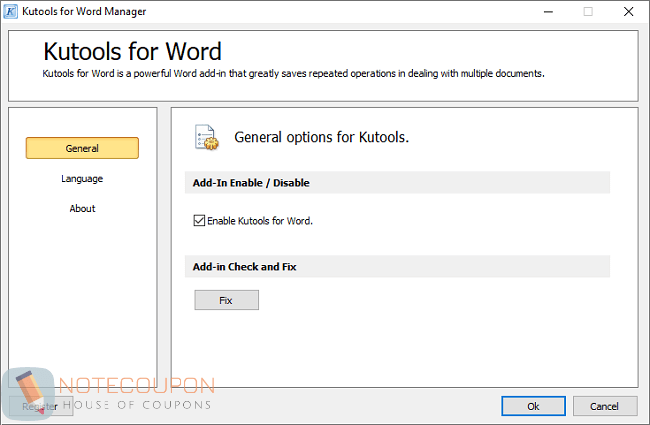Click the 'Add-In Enable / Disable' heading
Viewport: 650px width, 425px height.
251,183
